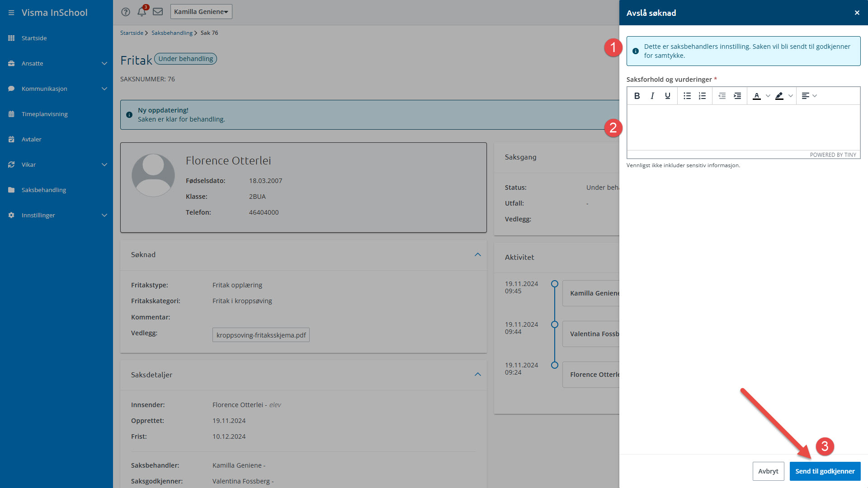Image resolution: width=868 pixels, height=488 pixels.
Task: Apply the text color swatch
Action: click(x=757, y=96)
